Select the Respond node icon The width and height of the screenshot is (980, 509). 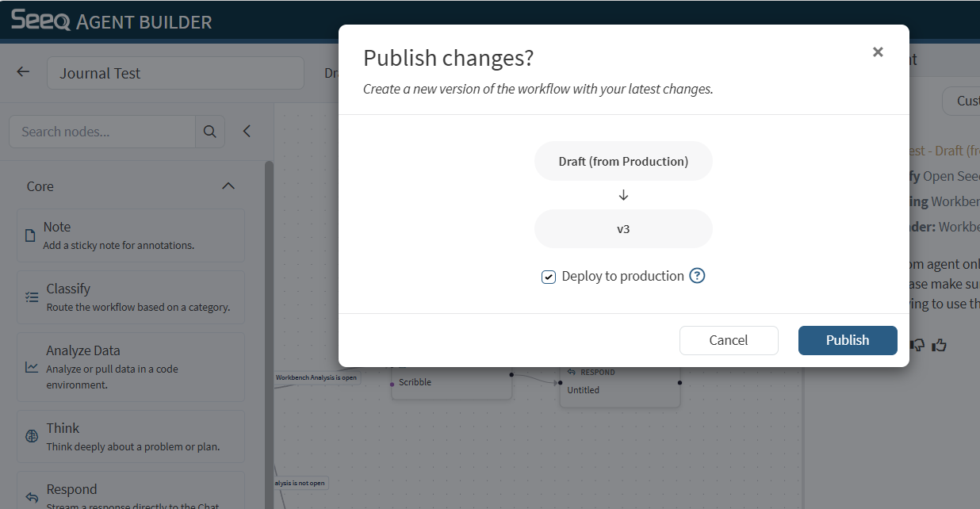32,497
